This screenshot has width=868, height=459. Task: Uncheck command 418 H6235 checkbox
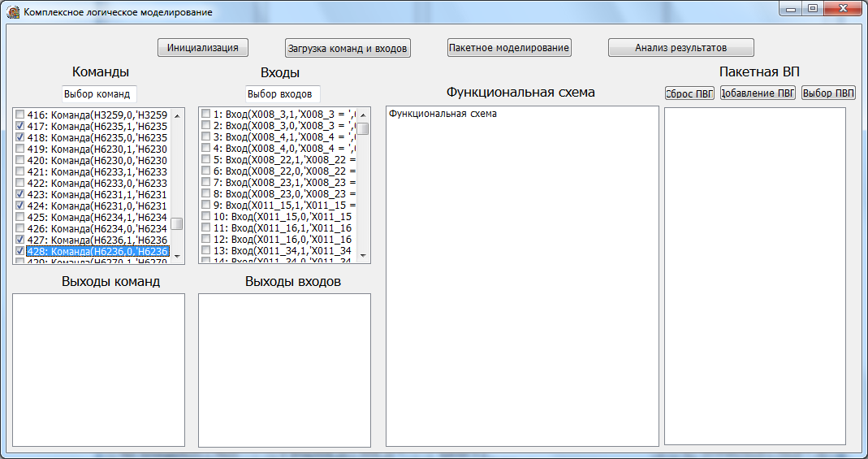point(20,136)
